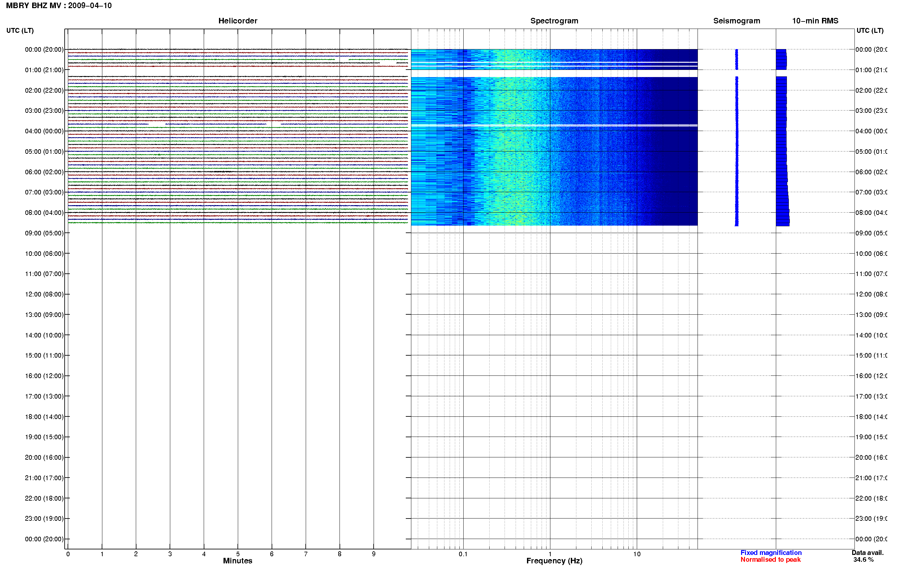Click the '17:00 (13:00)' left time label
Viewport: 924px width, 578px height.
point(44,396)
